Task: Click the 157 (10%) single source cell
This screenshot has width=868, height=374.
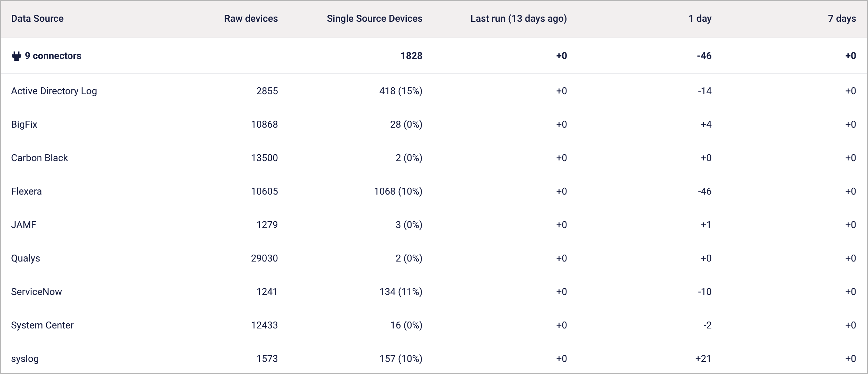Action: (x=401, y=359)
